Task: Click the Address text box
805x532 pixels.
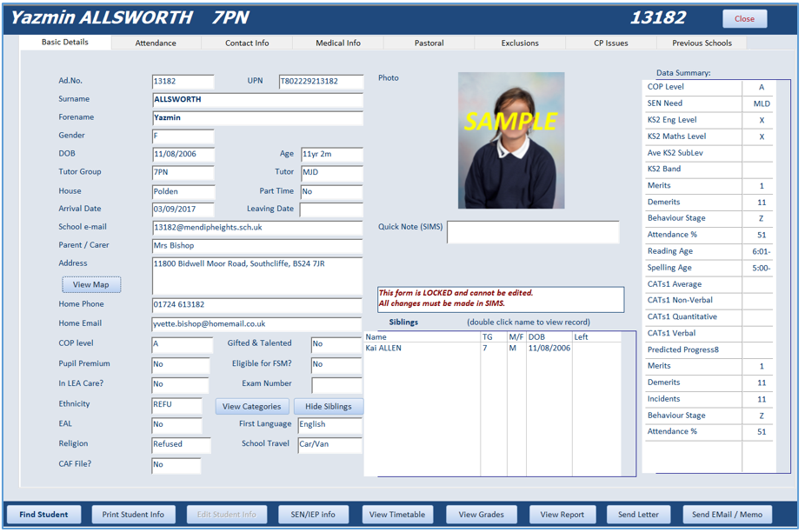Action: coord(257,276)
